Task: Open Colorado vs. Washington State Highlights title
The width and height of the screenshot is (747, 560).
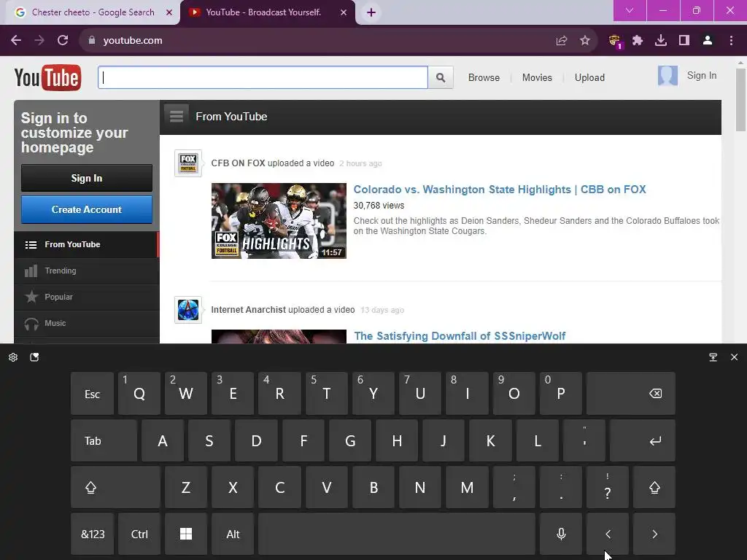Action: [x=499, y=190]
